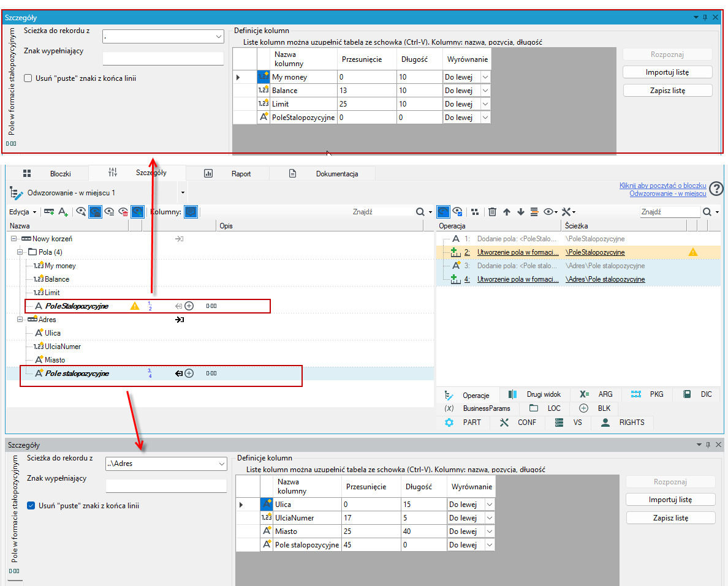Move the operation up with the up arrow
The height and width of the screenshot is (586, 728).
(x=507, y=212)
